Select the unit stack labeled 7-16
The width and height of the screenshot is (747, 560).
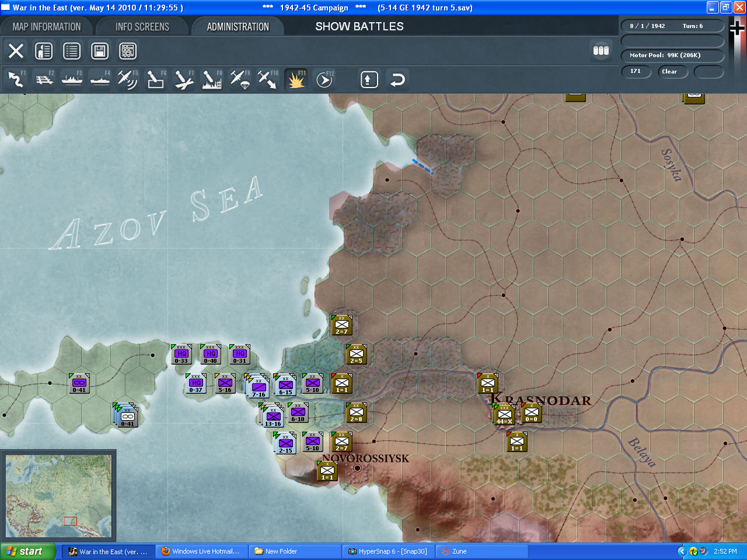coord(257,386)
